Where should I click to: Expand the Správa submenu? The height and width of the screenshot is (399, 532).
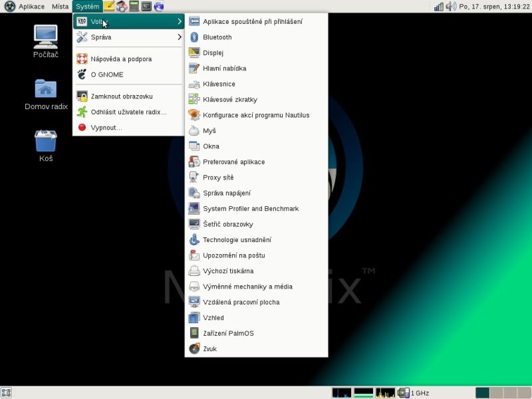click(128, 37)
